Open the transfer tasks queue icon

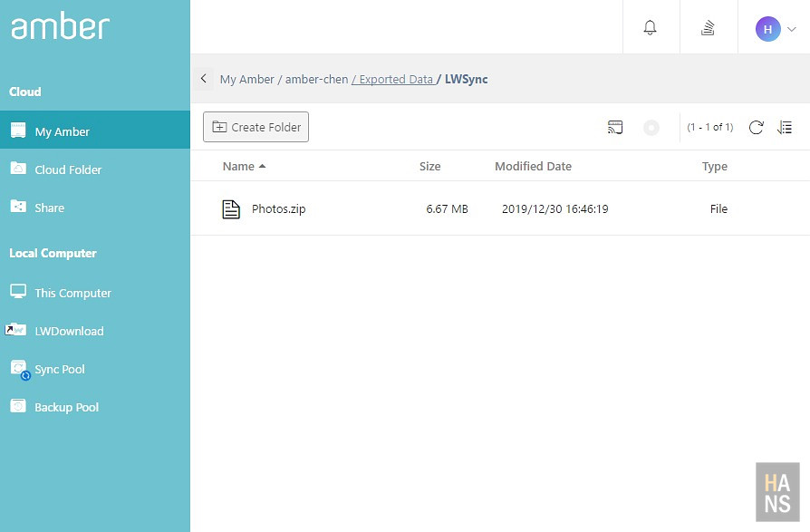(708, 27)
